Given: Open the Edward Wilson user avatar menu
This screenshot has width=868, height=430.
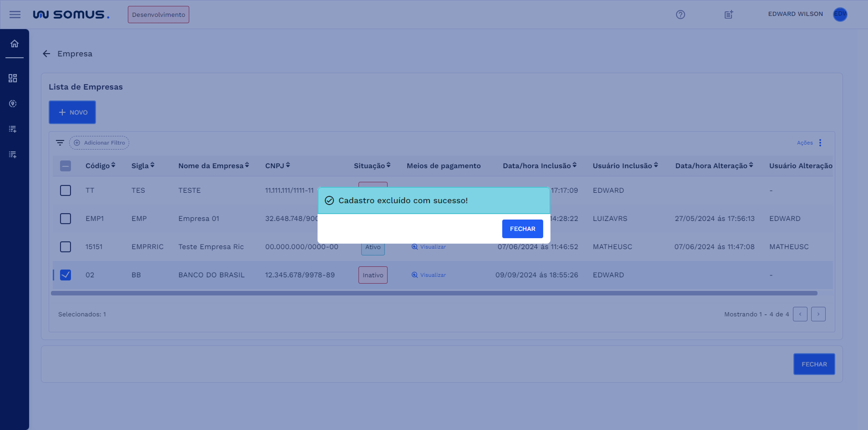Looking at the screenshot, I should pyautogui.click(x=840, y=14).
